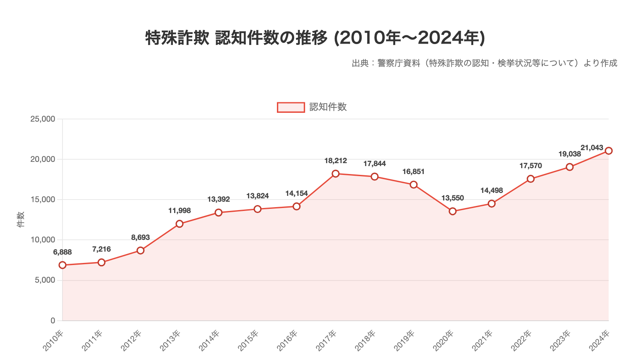Select the 2017年 peak data point
Screen dimensions: 631x364
coord(336,173)
